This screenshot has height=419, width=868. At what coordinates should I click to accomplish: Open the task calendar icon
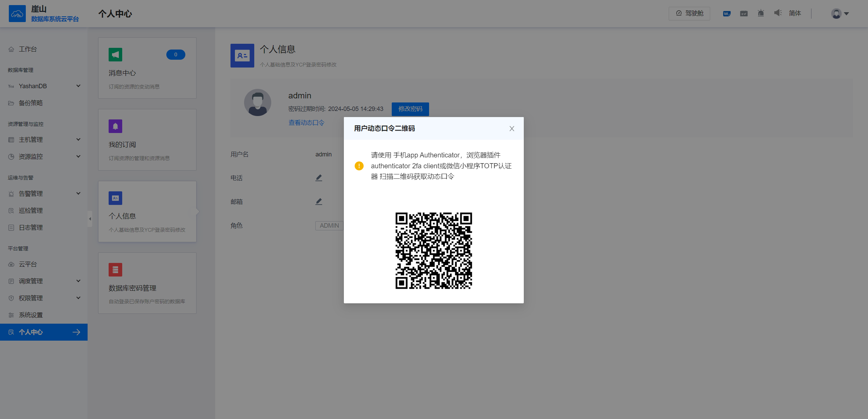click(743, 13)
